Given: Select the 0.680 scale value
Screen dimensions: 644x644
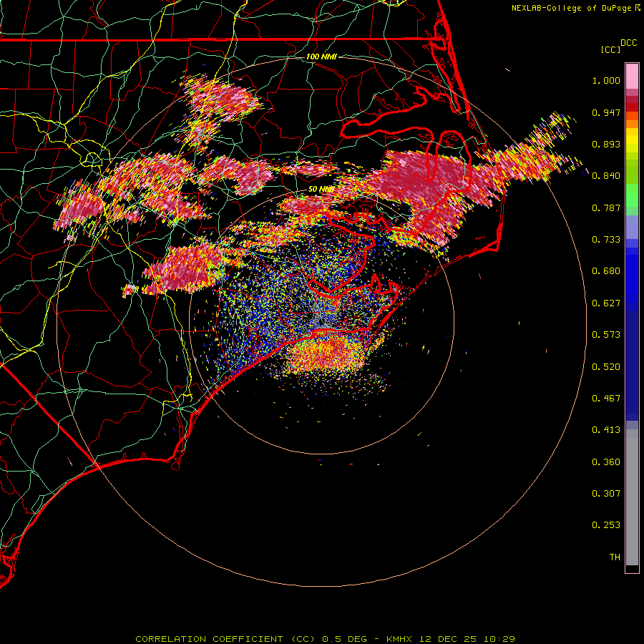Looking at the screenshot, I should click(606, 271).
